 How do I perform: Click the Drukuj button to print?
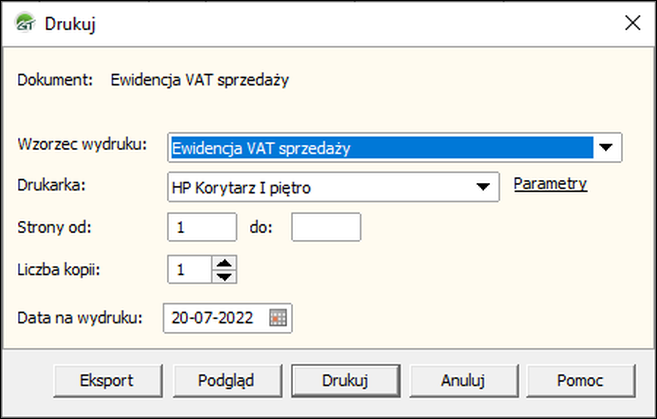[346, 380]
